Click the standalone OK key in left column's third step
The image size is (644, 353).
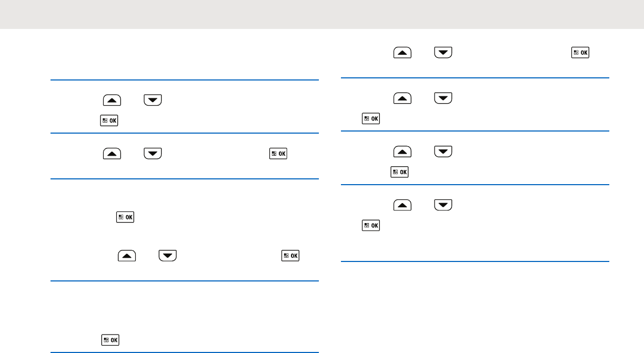[x=126, y=216]
